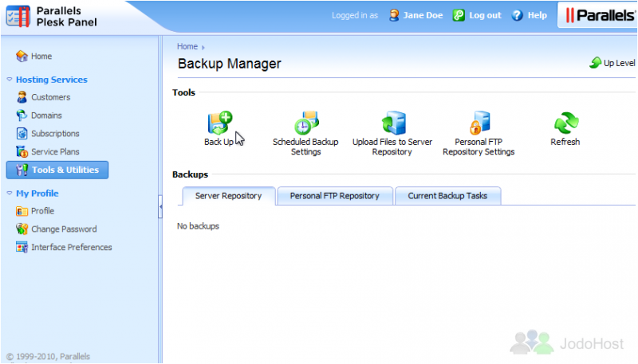Click the Customers person icon
The width and height of the screenshot is (638, 364).
point(22,97)
